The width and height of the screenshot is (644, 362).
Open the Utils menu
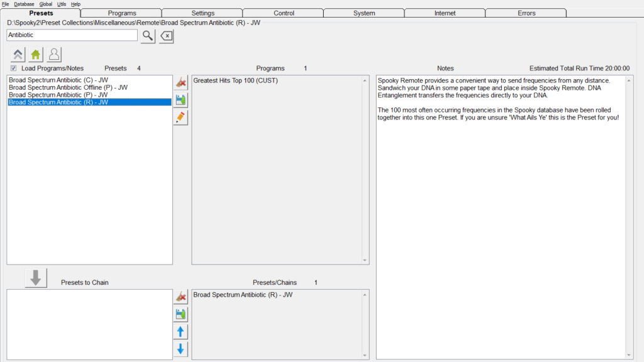[62, 4]
